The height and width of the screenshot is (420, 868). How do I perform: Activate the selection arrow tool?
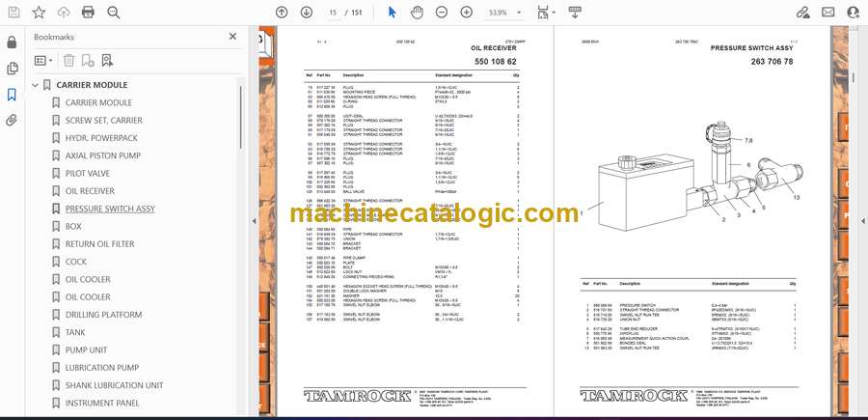click(x=392, y=13)
